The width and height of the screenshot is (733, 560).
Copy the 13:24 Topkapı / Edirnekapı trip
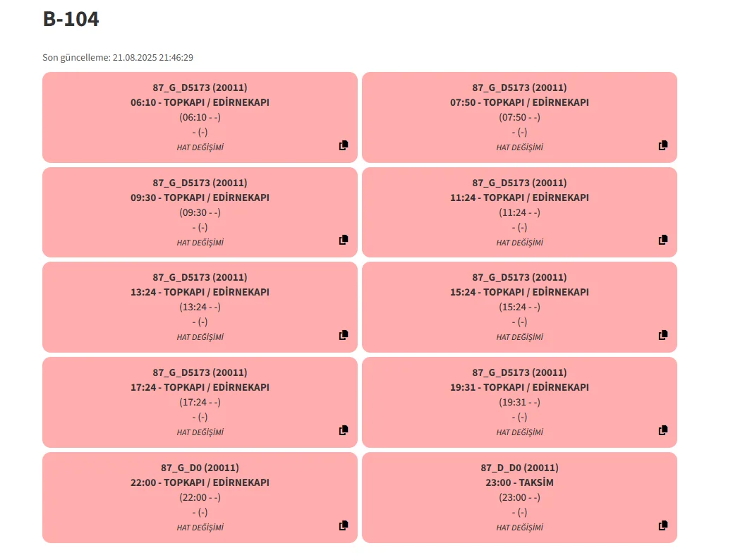pyautogui.click(x=344, y=335)
